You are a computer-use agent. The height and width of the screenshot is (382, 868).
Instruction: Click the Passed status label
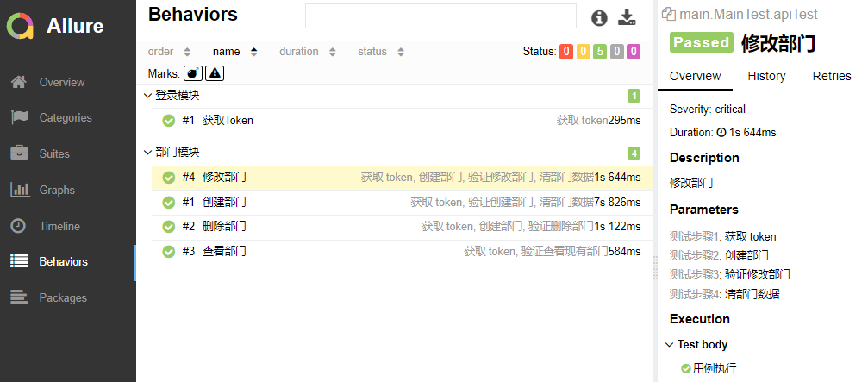tap(702, 42)
